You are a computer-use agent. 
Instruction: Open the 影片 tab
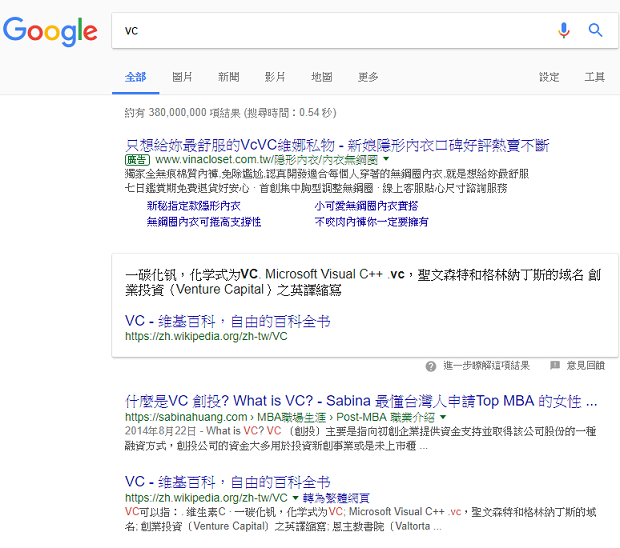click(x=275, y=77)
